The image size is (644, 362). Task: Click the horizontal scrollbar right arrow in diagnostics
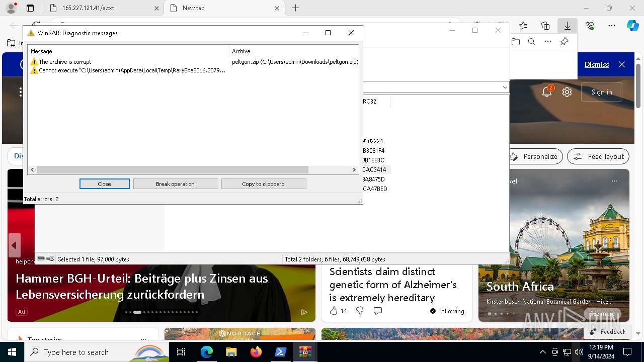(x=354, y=170)
